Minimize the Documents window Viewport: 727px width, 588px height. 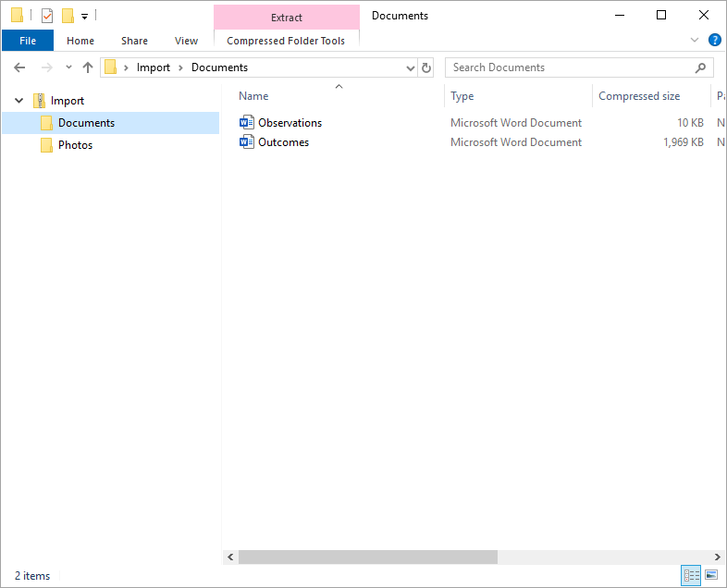tap(620, 16)
